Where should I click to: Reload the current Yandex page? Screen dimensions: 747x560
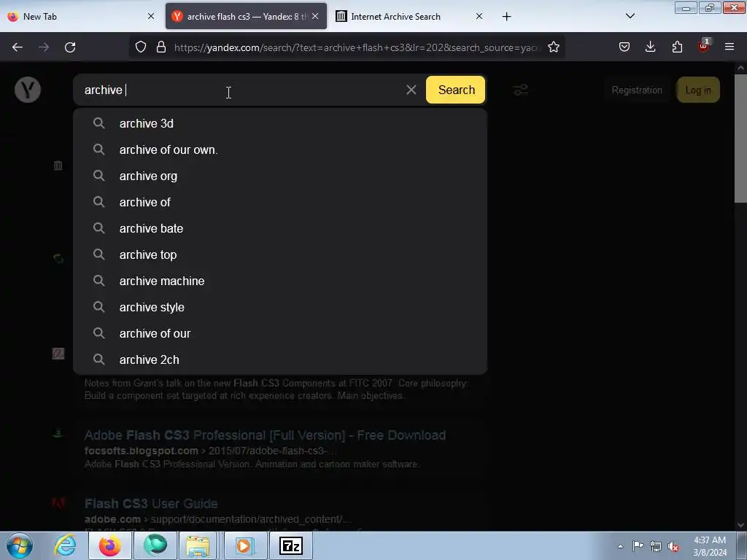coord(70,47)
